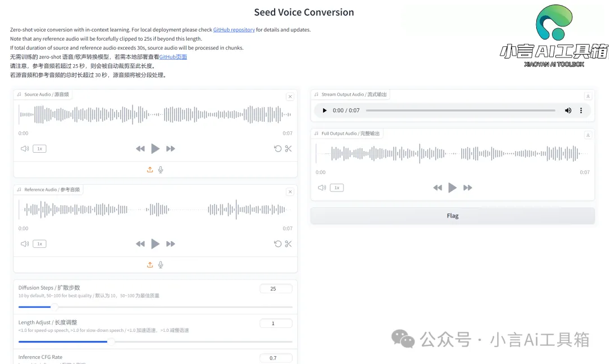Click the Stream Output Audio label
This screenshot has width=609, height=364.
point(350,94)
